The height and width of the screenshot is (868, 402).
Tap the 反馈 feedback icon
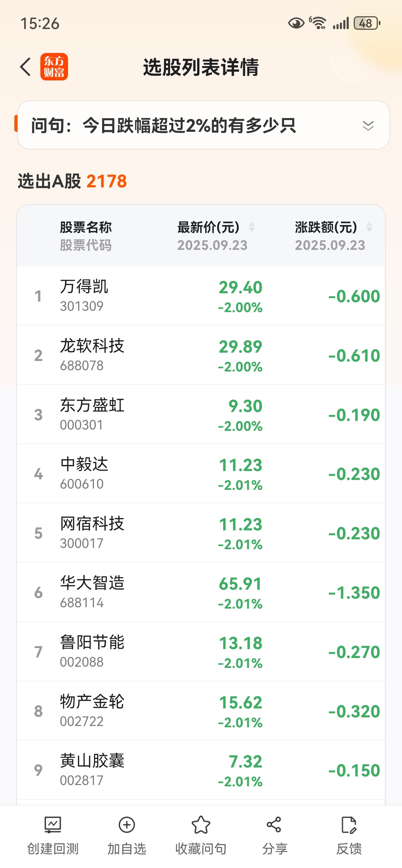[349, 825]
